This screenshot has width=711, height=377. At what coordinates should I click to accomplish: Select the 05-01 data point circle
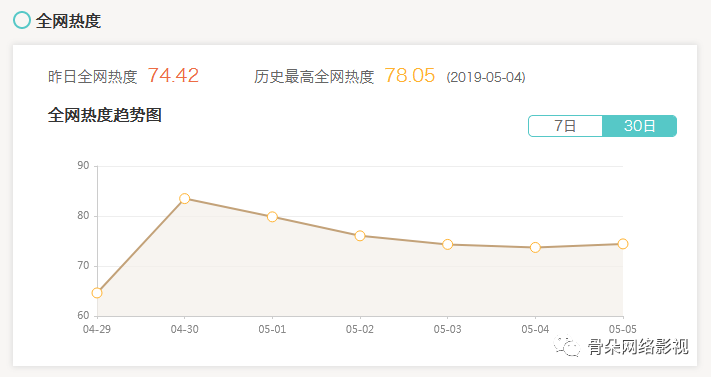pos(272,217)
